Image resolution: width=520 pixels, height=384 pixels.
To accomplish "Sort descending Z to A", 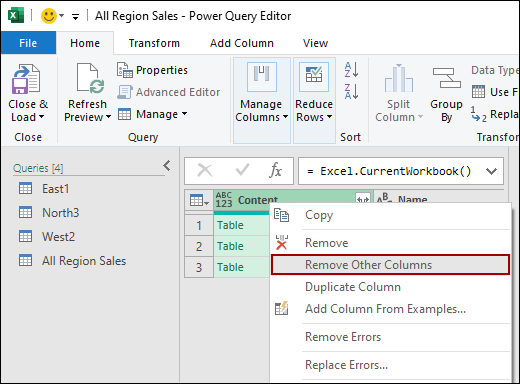I will 351,92.
